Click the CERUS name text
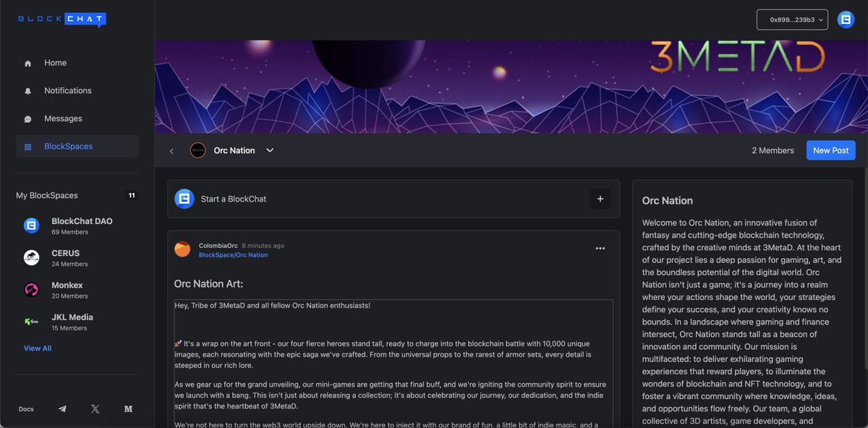This screenshot has width=868, height=428. pyautogui.click(x=66, y=253)
